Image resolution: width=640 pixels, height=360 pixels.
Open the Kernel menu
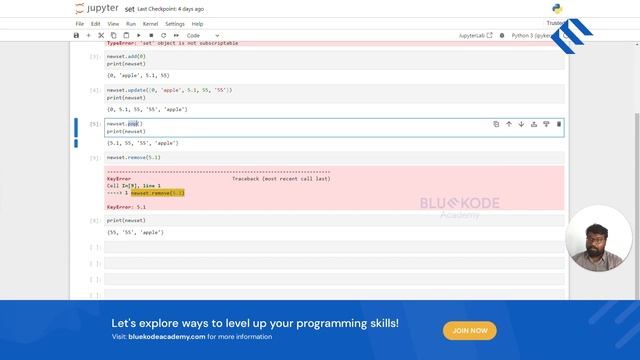150,24
